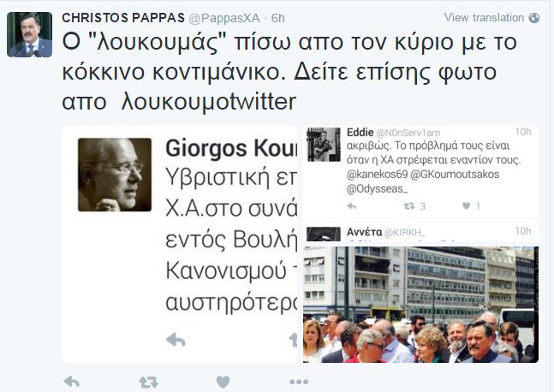Open the CHRISTOS PAPPAS profile name
The width and height of the screenshot is (554, 392).
pos(123,18)
